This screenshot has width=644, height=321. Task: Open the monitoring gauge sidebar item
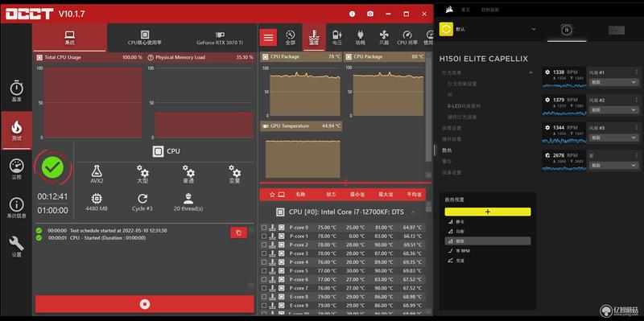point(16,169)
